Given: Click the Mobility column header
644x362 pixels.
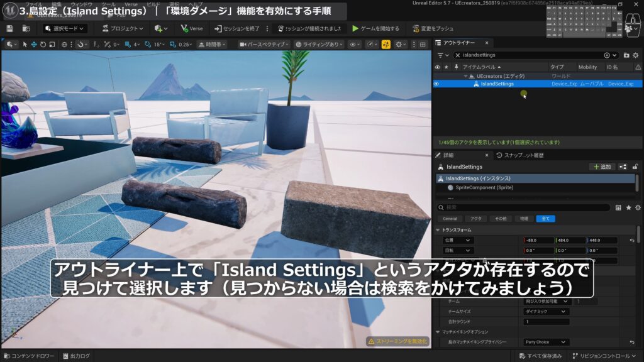Looking at the screenshot, I should click(x=587, y=67).
